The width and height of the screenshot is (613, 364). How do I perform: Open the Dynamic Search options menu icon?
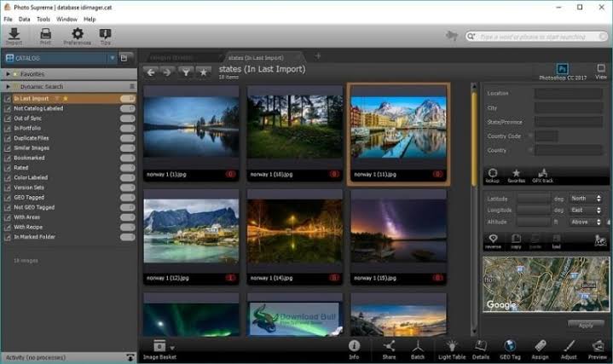coord(132,86)
